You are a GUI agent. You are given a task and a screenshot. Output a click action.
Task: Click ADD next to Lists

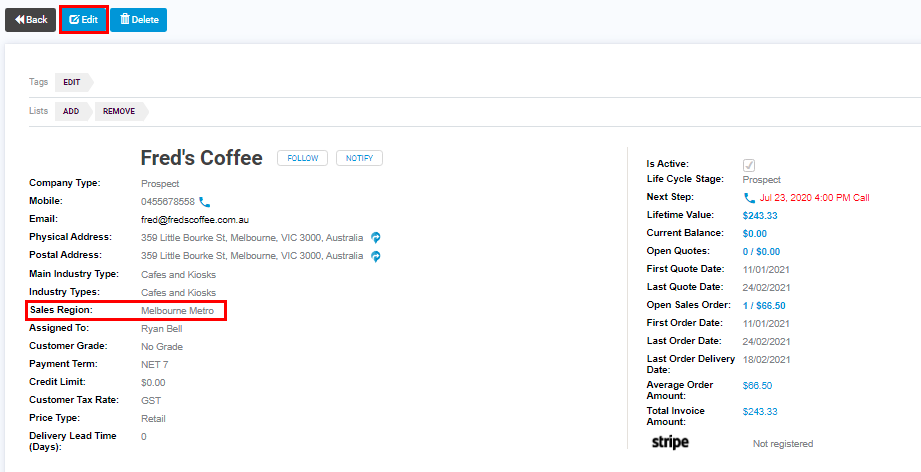[x=71, y=111]
